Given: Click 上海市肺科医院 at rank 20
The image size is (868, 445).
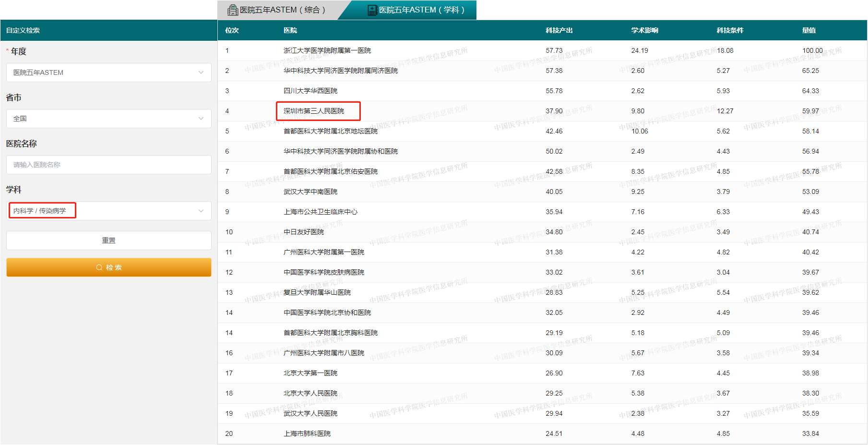Looking at the screenshot, I should click(x=306, y=433).
